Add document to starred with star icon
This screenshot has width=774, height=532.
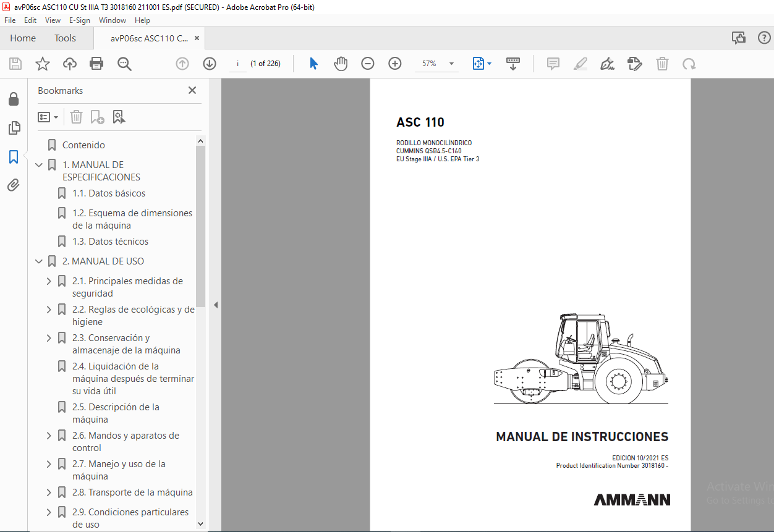pos(43,64)
